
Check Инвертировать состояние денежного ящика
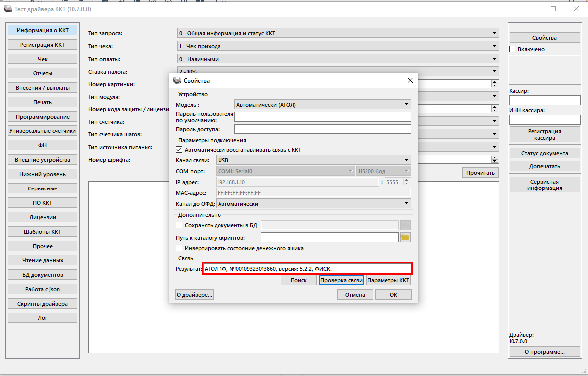click(179, 248)
